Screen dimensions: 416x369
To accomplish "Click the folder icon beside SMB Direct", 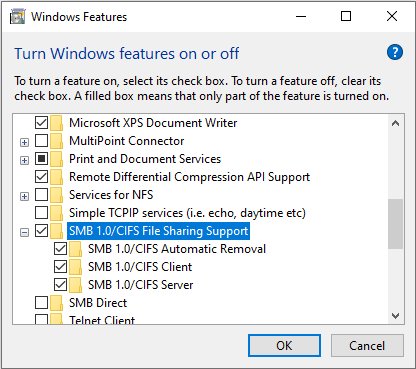I will (x=56, y=303).
